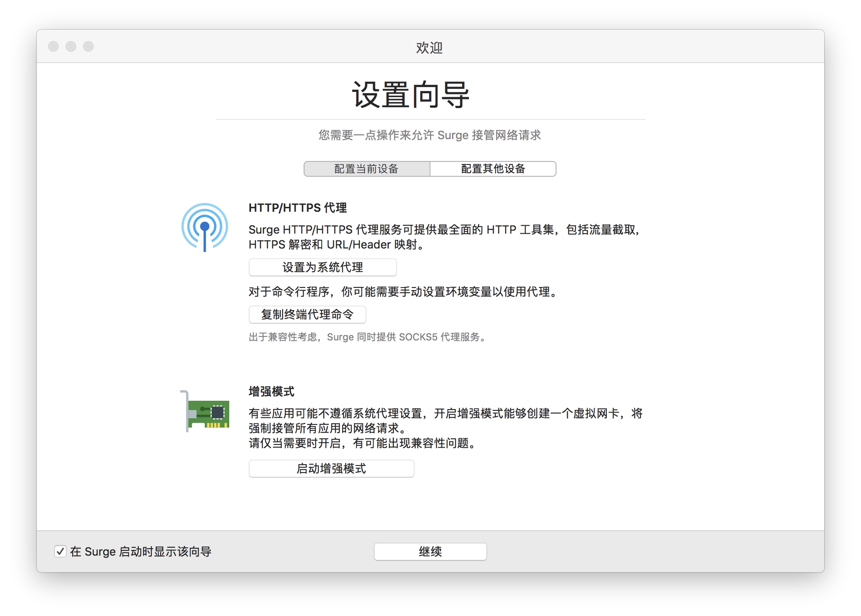This screenshot has height=616, width=861.
Task: Click the HTTP 工具集 description paragraph
Action: (x=444, y=237)
